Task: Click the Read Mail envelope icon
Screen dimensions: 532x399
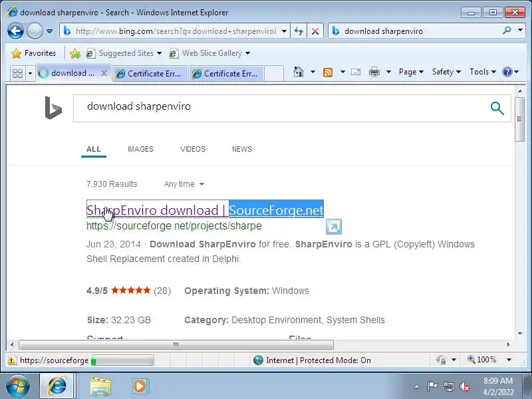Action: pos(356,72)
